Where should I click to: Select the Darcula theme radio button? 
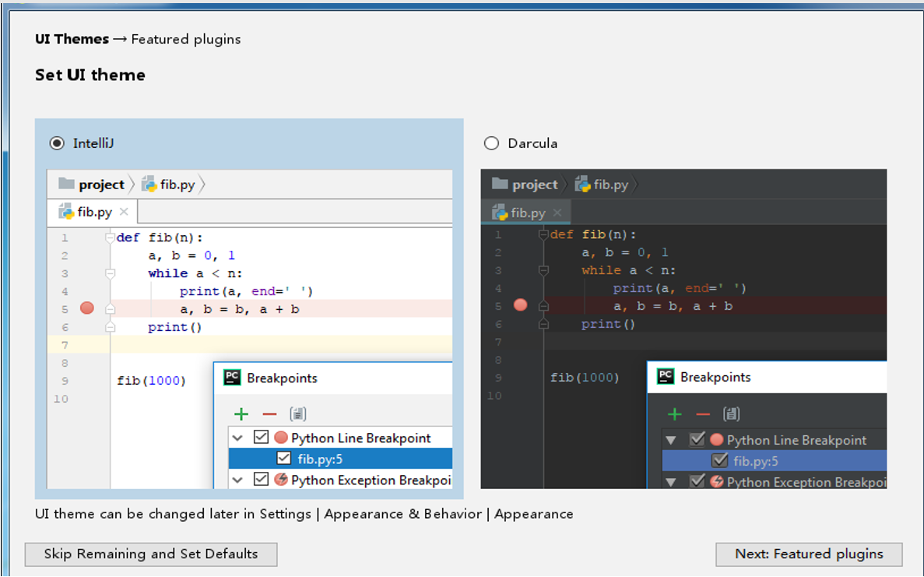click(491, 143)
